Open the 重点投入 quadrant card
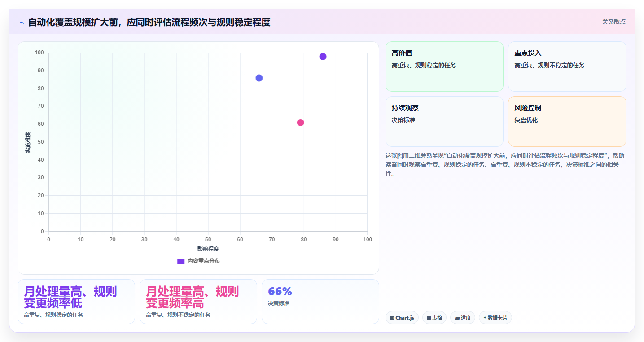644x342 pixels. (567, 67)
